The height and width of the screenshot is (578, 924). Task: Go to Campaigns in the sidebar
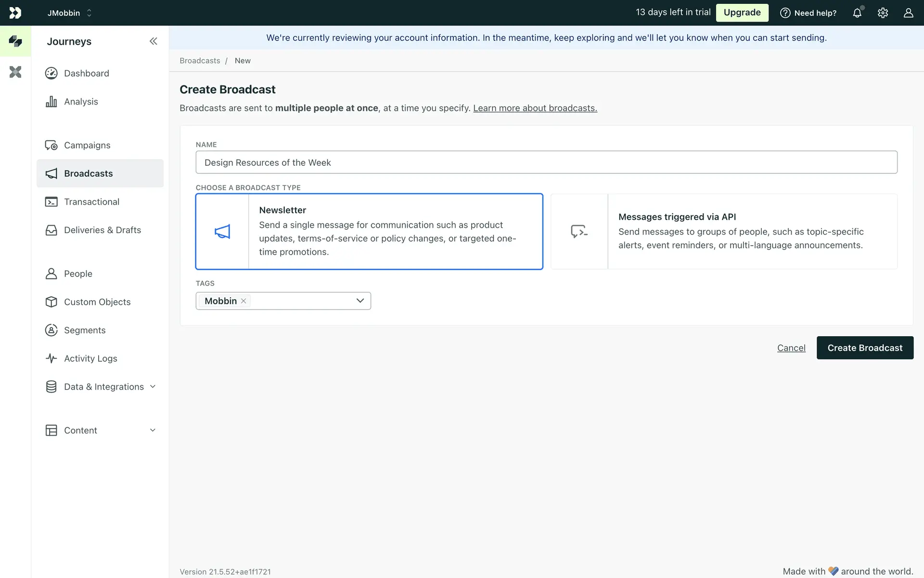(x=87, y=145)
